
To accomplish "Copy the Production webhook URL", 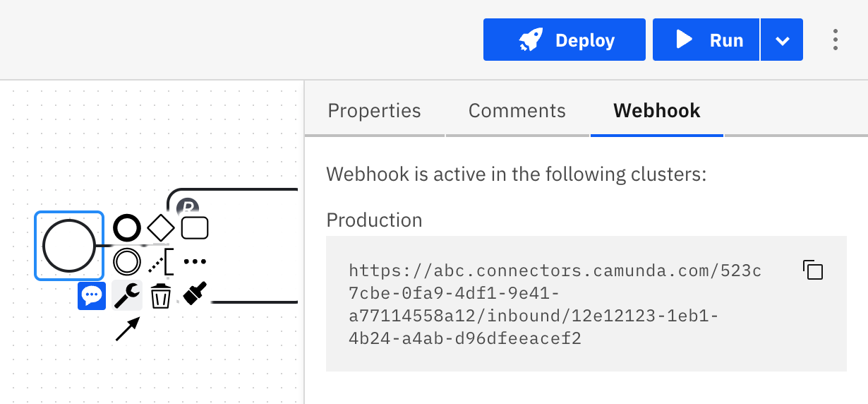I will pyautogui.click(x=813, y=270).
